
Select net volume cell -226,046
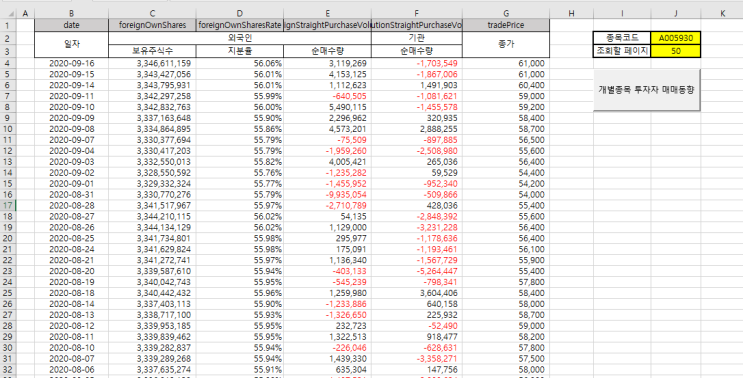tap(327, 348)
